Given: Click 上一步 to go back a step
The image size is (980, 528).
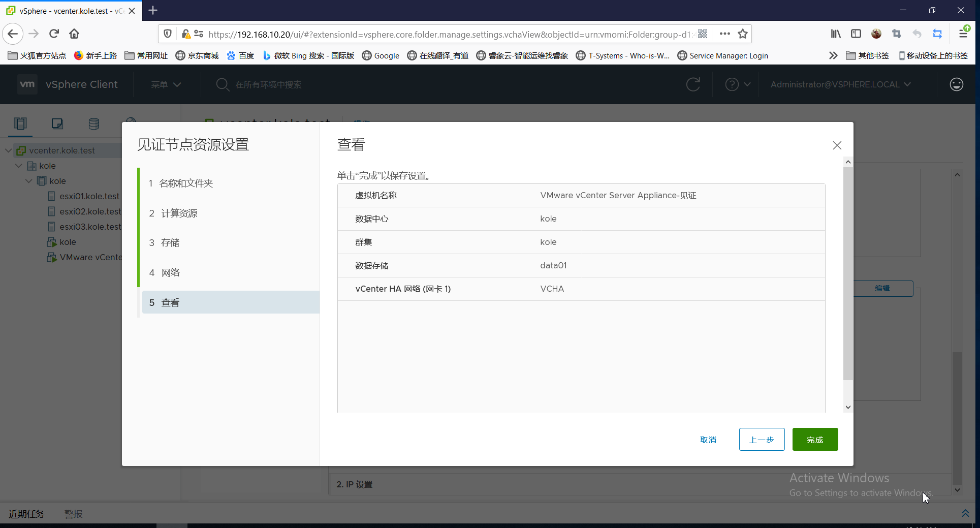Looking at the screenshot, I should (761, 439).
